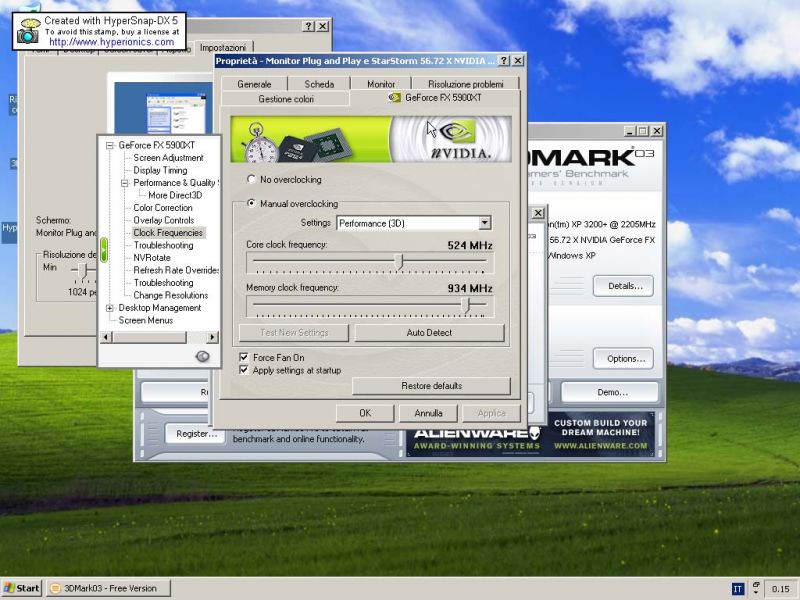Click Restore defaults
800x600 pixels.
pos(431,386)
